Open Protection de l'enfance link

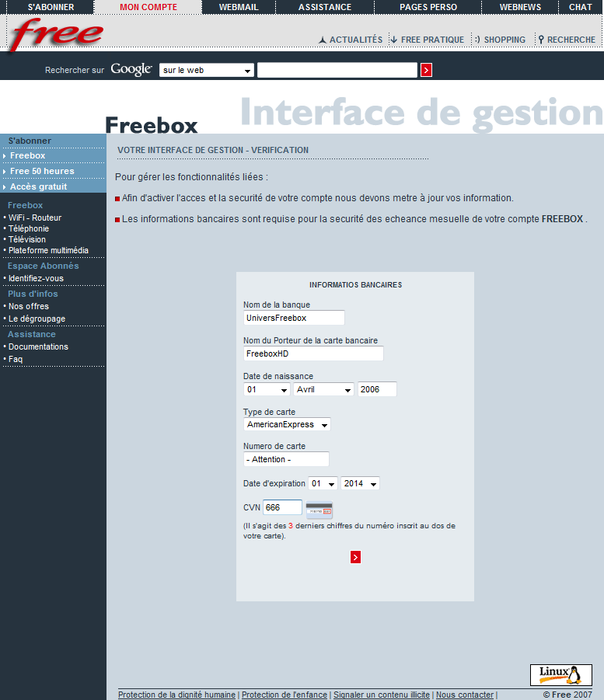point(285,695)
